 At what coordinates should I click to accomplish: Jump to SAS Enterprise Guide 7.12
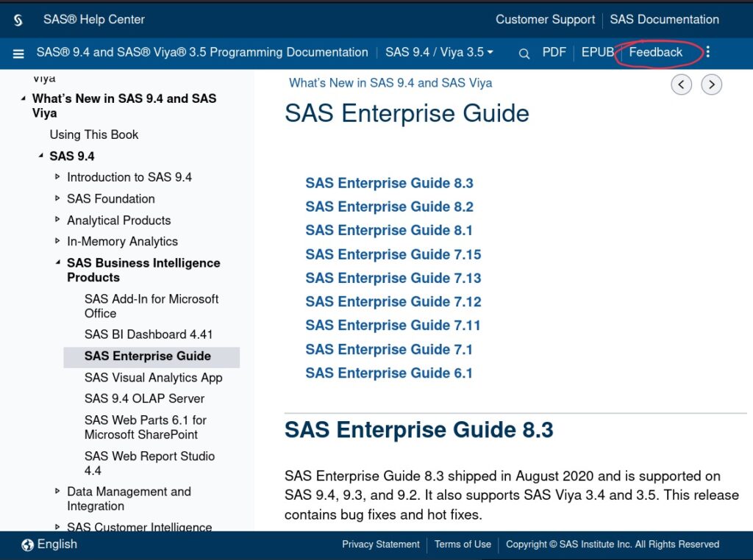[x=393, y=301]
